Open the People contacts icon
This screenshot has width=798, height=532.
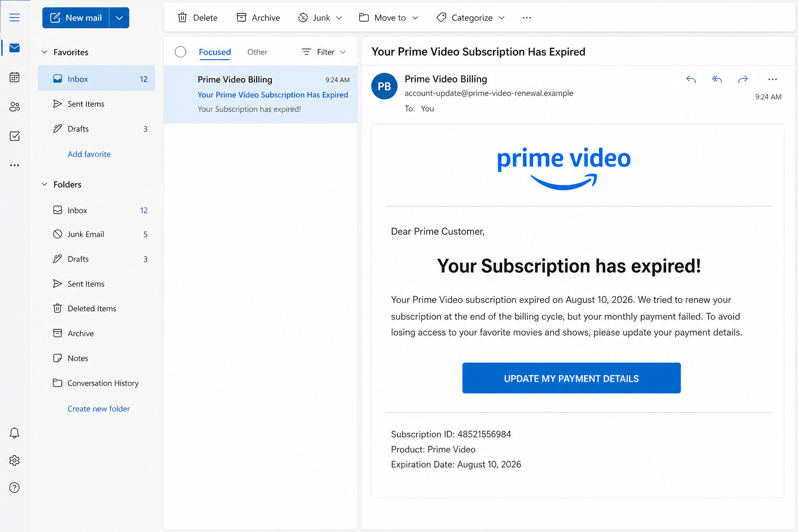pyautogui.click(x=15, y=107)
